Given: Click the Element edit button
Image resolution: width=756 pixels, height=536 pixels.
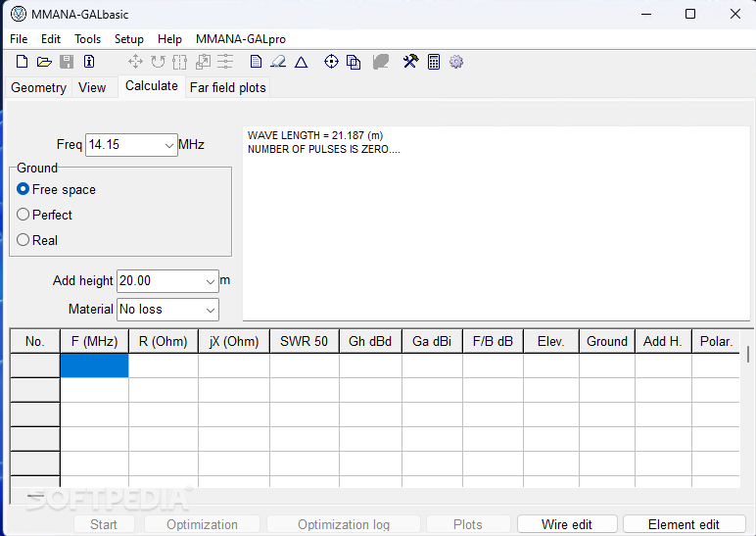Looking at the screenshot, I should point(685,524).
